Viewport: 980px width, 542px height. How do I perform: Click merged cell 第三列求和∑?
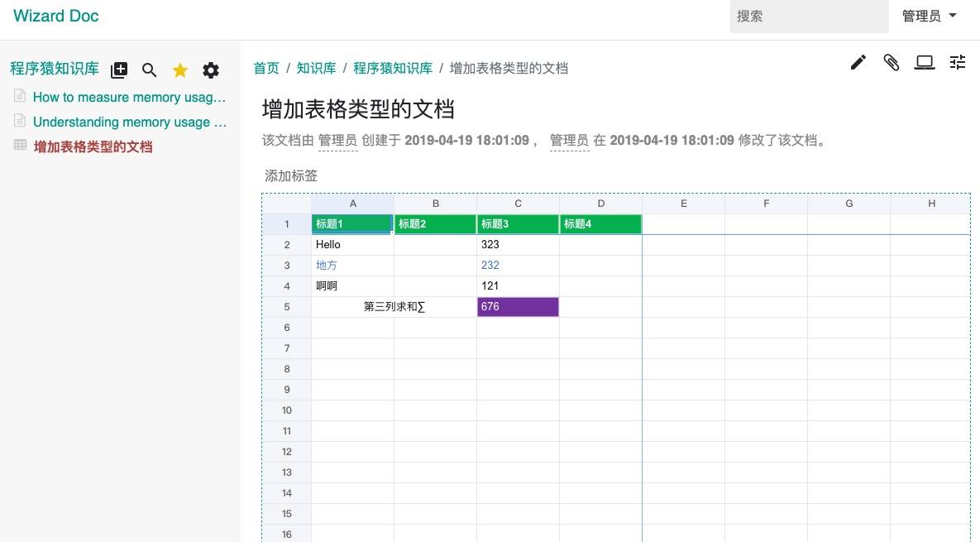pos(394,306)
